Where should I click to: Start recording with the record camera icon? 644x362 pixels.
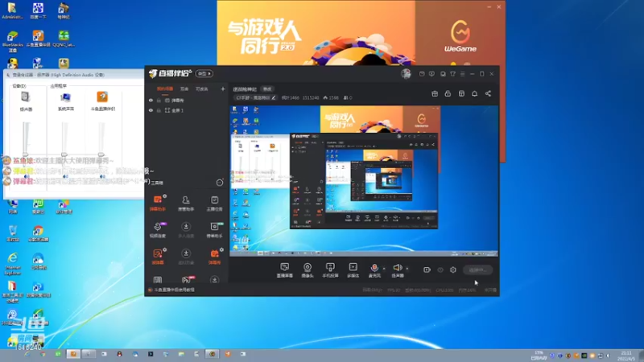[x=427, y=269]
